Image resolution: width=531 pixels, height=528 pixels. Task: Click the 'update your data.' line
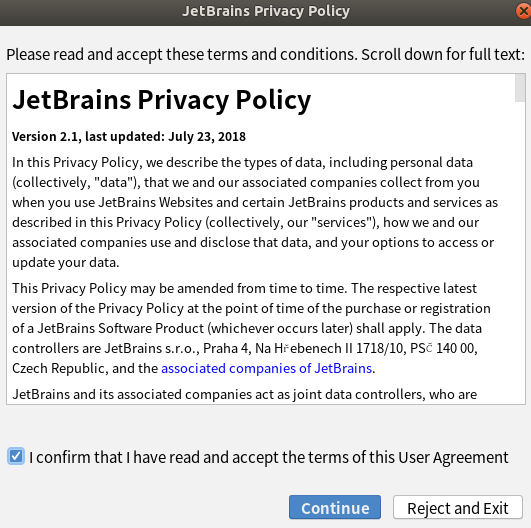click(x=66, y=262)
